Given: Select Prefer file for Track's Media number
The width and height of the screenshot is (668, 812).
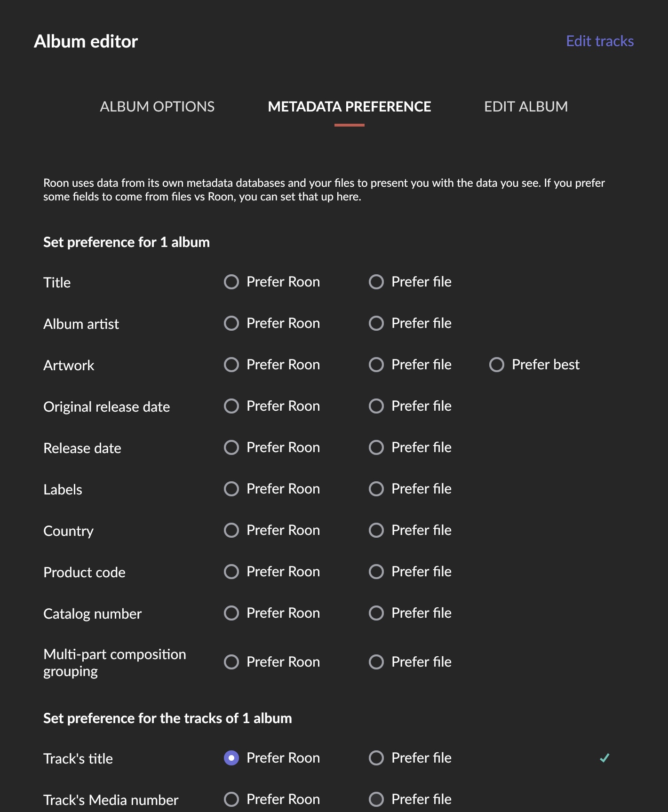Looking at the screenshot, I should point(376,799).
